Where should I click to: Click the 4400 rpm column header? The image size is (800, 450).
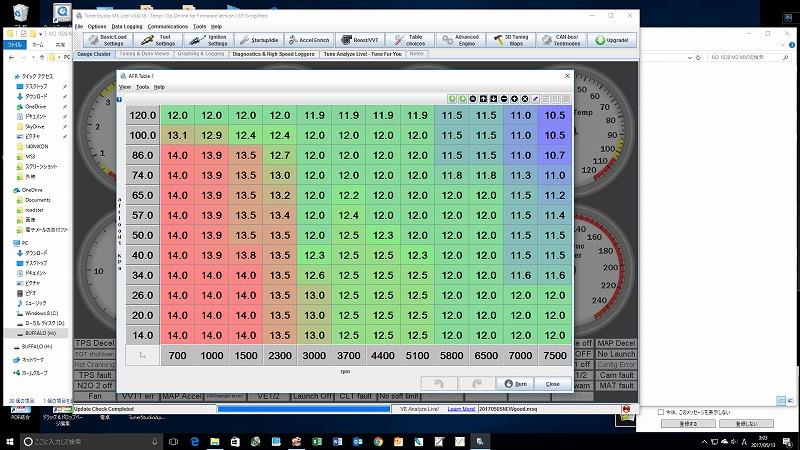click(x=383, y=356)
